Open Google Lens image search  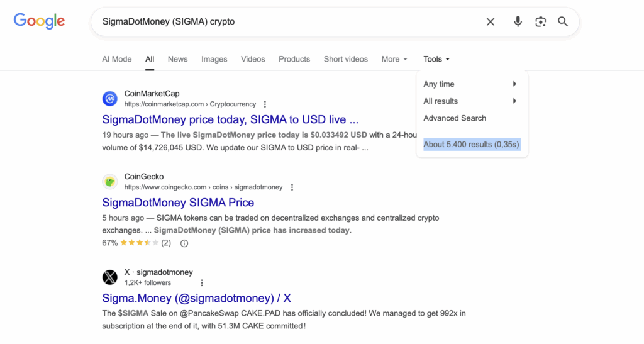point(540,22)
